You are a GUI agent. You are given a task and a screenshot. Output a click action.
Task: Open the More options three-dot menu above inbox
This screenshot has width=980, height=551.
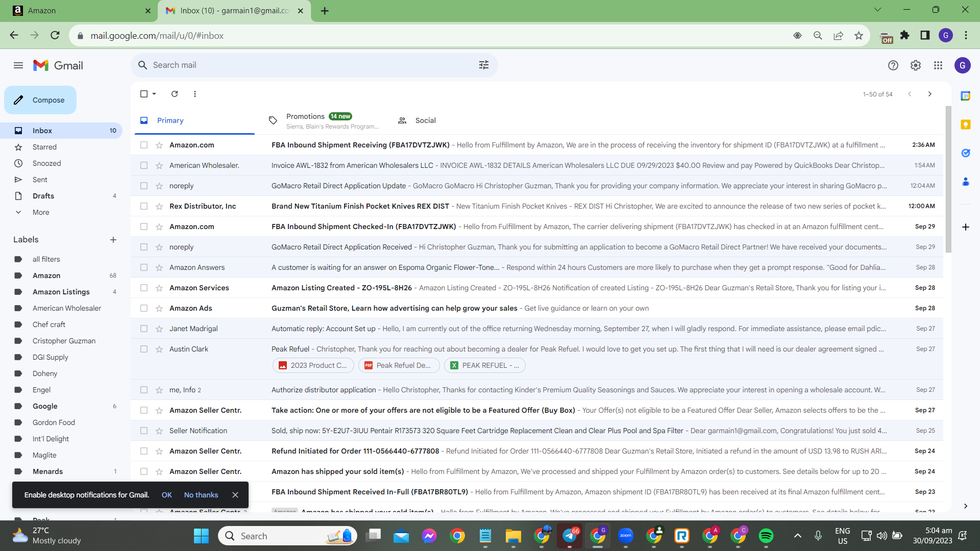coord(195,94)
